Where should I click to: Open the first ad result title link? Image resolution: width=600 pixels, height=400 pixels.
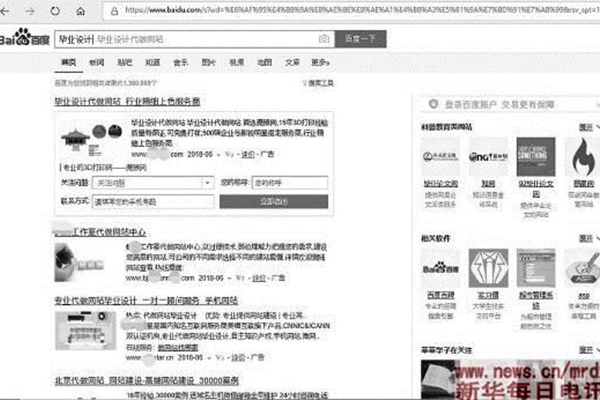[x=127, y=101]
